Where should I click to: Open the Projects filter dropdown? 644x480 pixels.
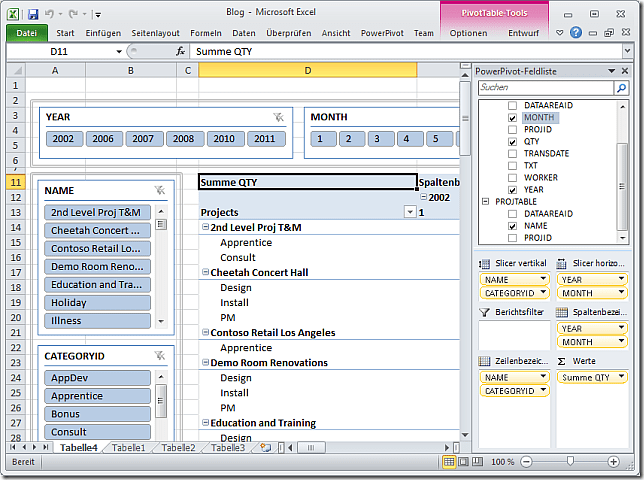click(x=410, y=212)
